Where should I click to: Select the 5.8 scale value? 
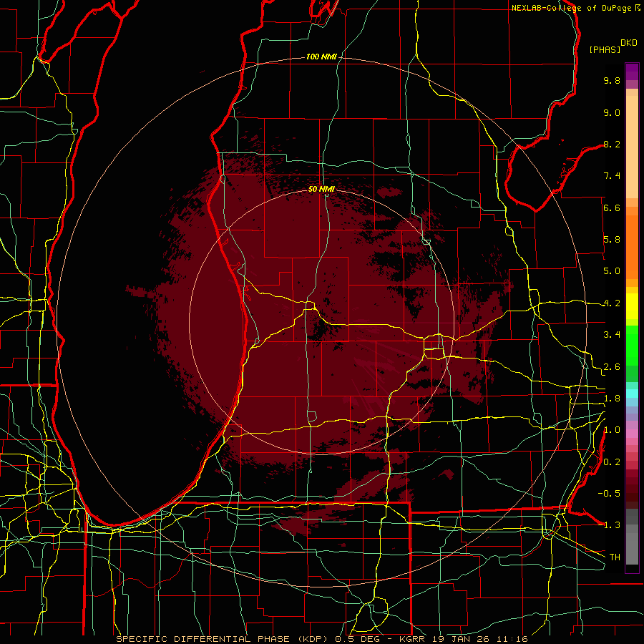[x=612, y=240]
